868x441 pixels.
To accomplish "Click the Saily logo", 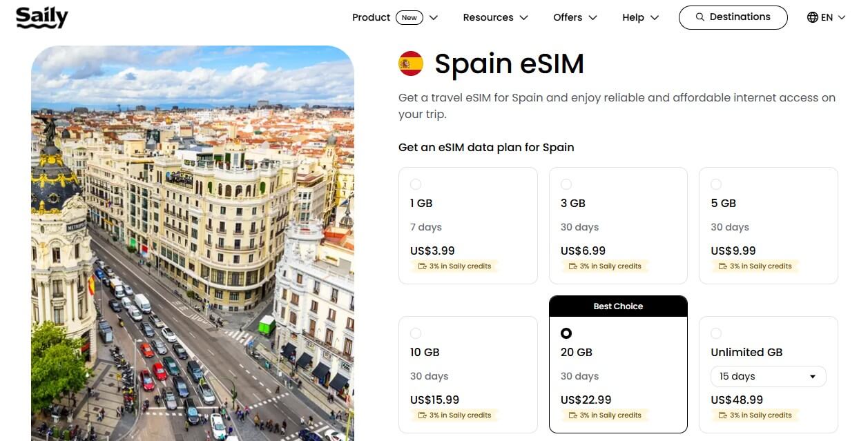I will point(41,18).
